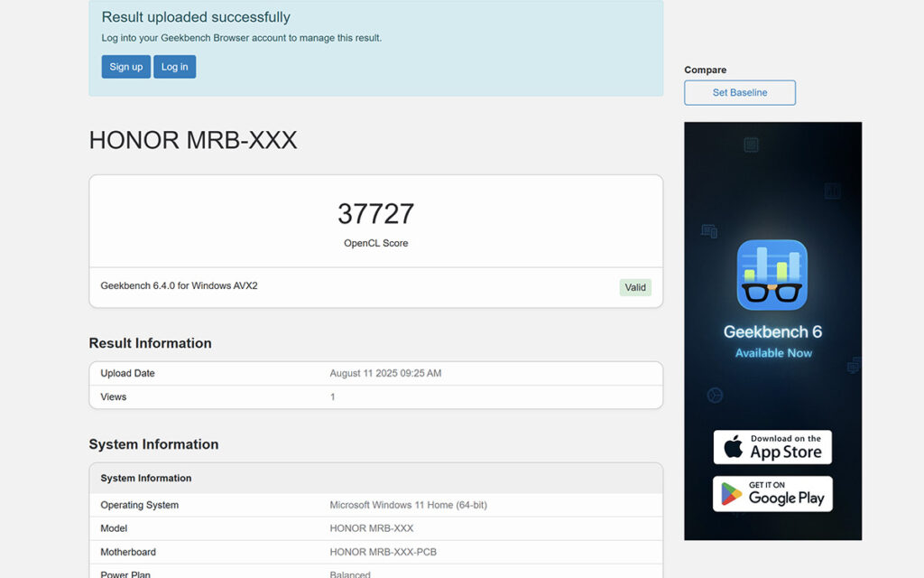Screen dimensions: 924x578
Task: Click the Compare label in the sidebar
Action: coord(706,70)
